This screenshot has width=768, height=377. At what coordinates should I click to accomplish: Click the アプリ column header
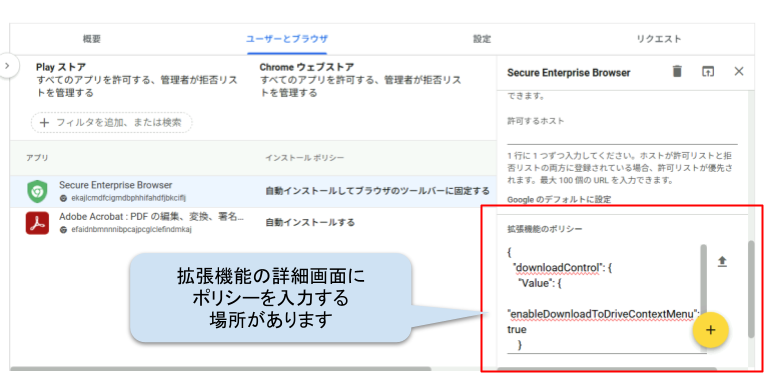point(37,158)
